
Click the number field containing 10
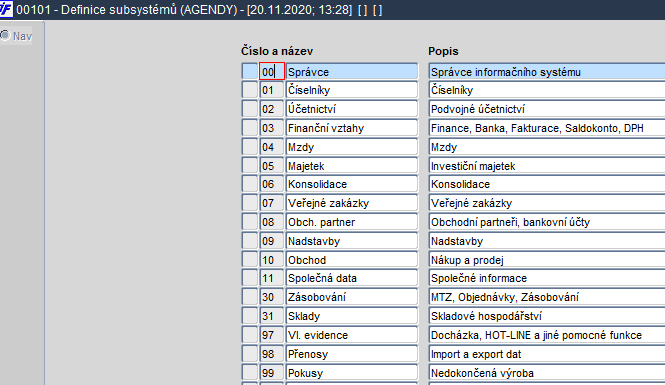point(272,260)
